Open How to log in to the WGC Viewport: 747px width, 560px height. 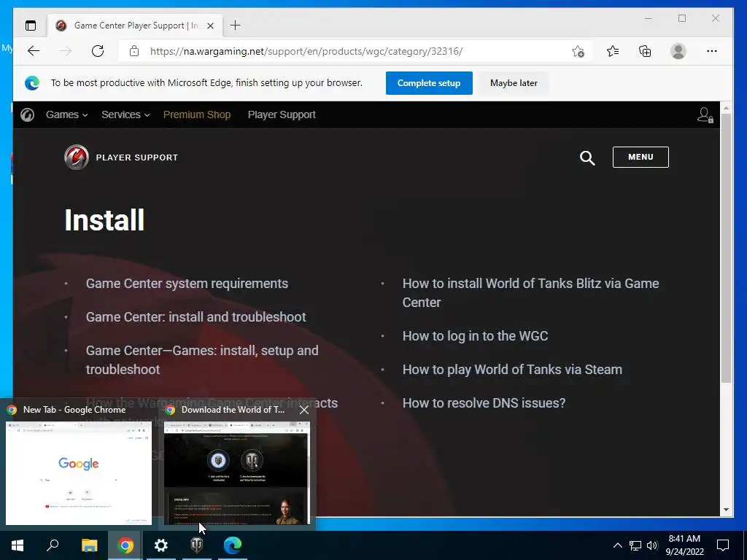[475, 335]
